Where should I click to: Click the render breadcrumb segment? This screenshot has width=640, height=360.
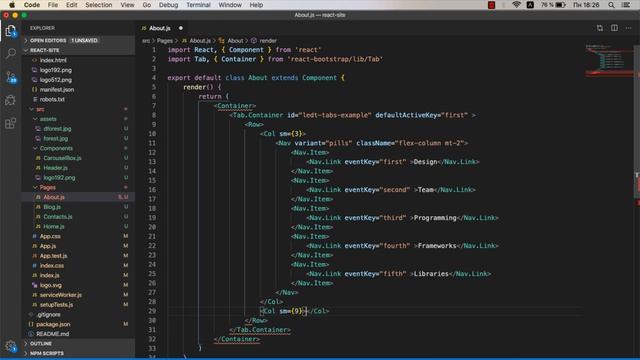pyautogui.click(x=268, y=41)
